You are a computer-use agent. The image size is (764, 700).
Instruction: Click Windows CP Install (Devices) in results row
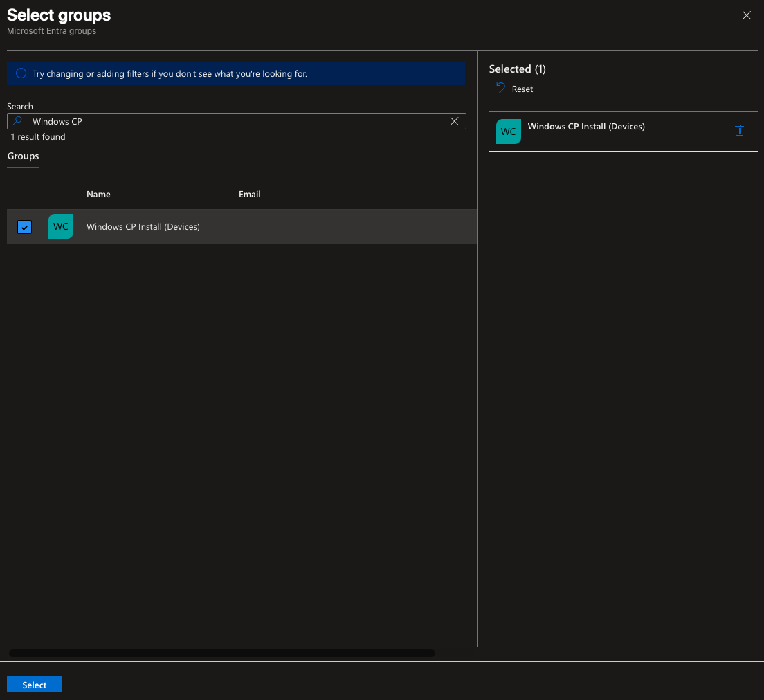(x=143, y=226)
